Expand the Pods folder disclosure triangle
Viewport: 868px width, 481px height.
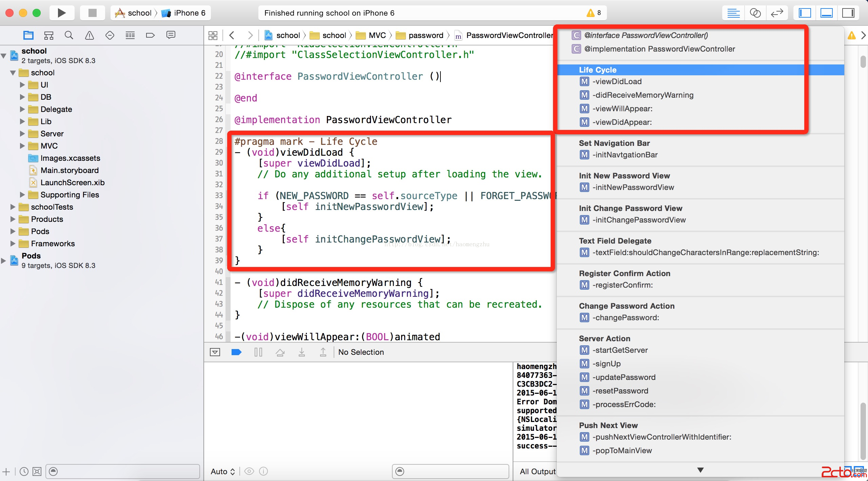(x=13, y=231)
